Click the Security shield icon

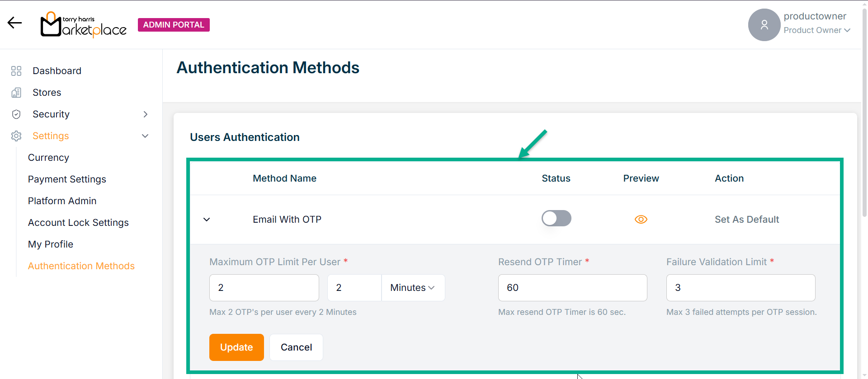pyautogui.click(x=16, y=114)
